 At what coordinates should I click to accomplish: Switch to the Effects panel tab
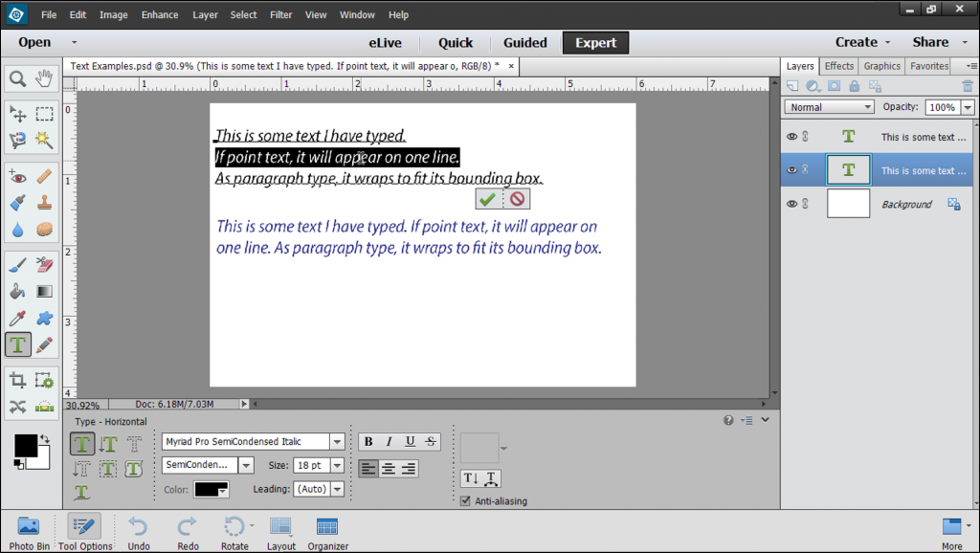pyautogui.click(x=838, y=66)
